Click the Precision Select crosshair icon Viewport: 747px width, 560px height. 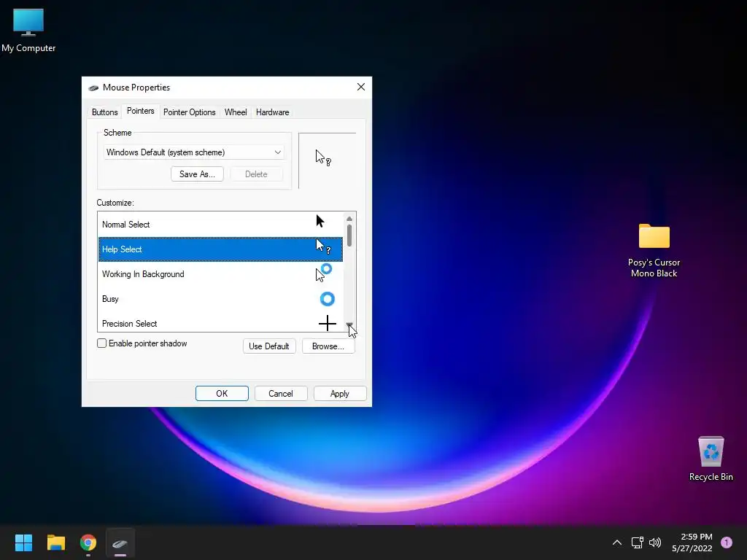328,323
